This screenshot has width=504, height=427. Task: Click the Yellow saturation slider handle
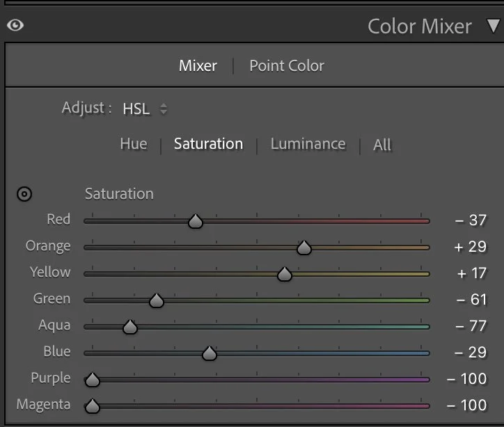[284, 274]
